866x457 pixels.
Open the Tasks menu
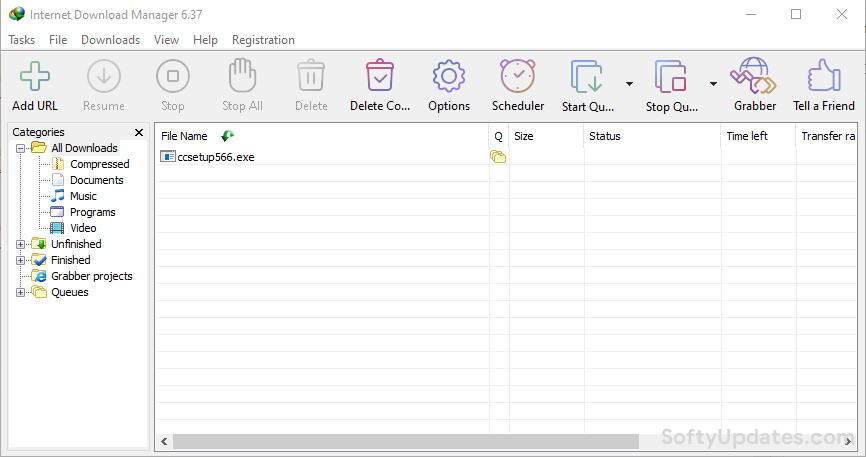[22, 40]
